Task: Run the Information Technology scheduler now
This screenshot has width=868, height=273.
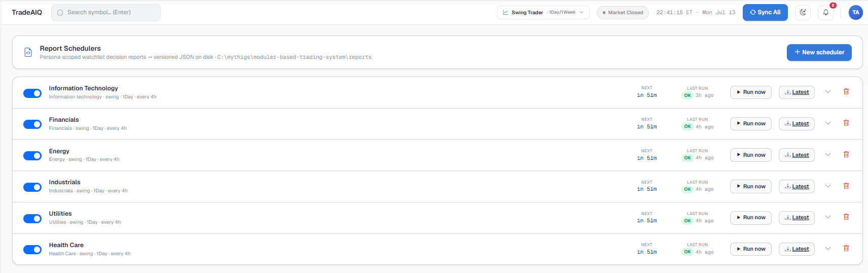Action: click(x=751, y=92)
